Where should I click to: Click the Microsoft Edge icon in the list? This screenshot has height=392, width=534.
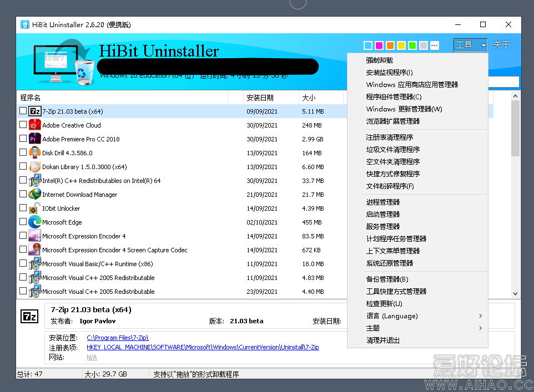click(34, 222)
